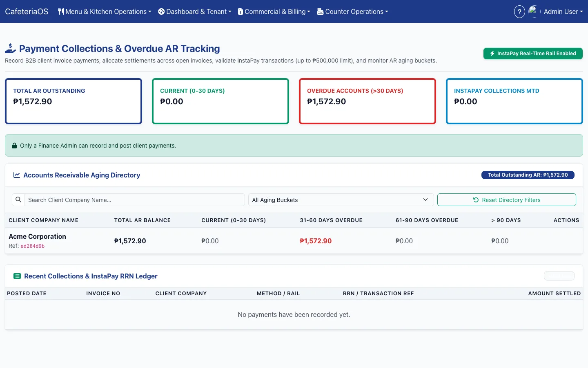Viewport: 588px width, 368px height.
Task: Click the Acme Corporation client name
Action: point(37,236)
